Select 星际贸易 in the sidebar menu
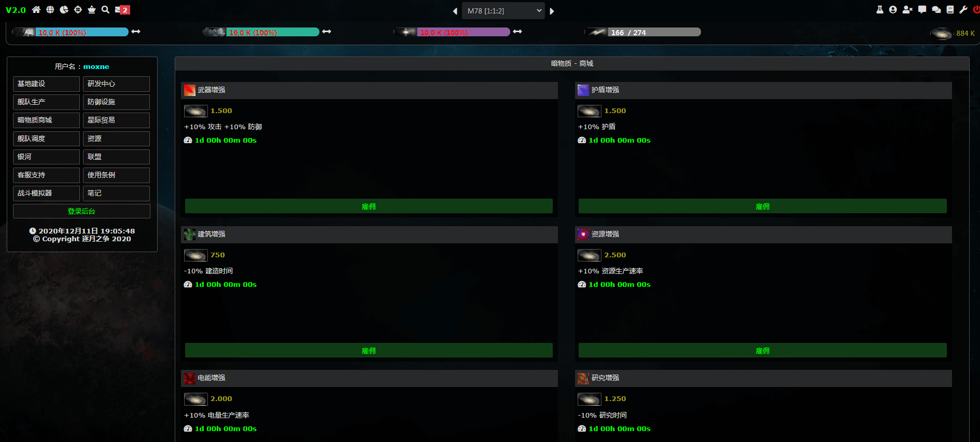The height and width of the screenshot is (442, 980). tap(116, 120)
